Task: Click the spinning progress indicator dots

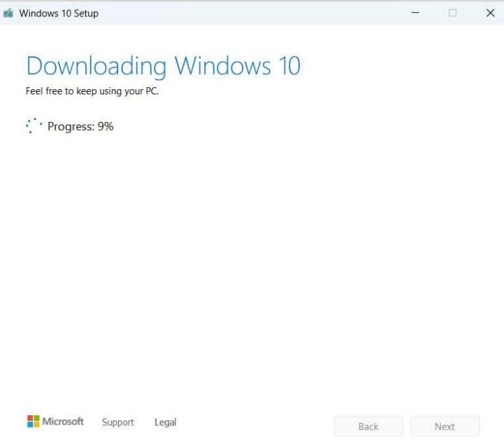Action: (33, 126)
